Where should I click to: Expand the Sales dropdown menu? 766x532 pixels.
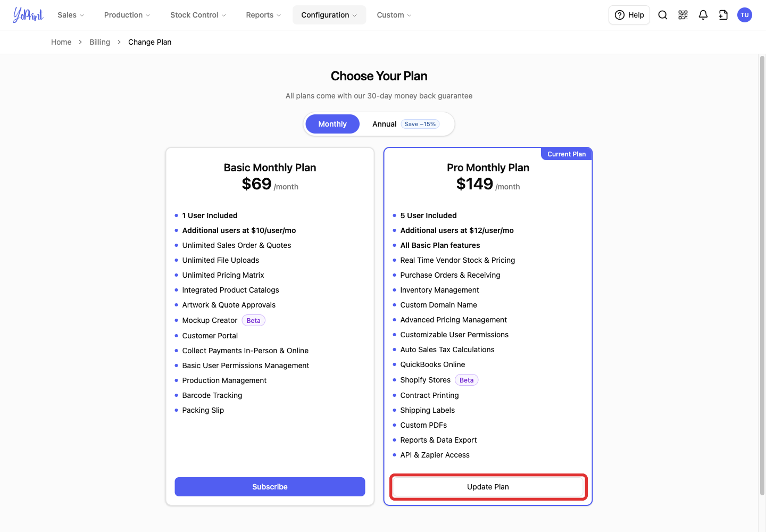coord(71,15)
